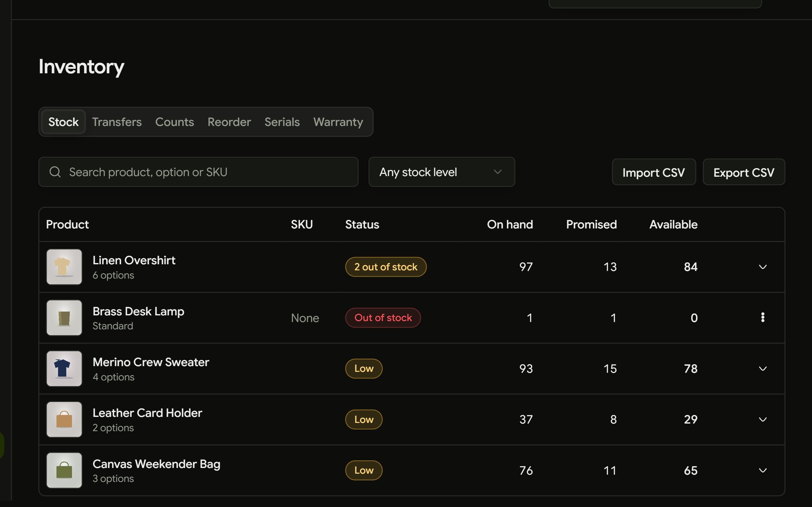Expand the Leather Card Holder row
The height and width of the screenshot is (507, 812).
tap(763, 419)
